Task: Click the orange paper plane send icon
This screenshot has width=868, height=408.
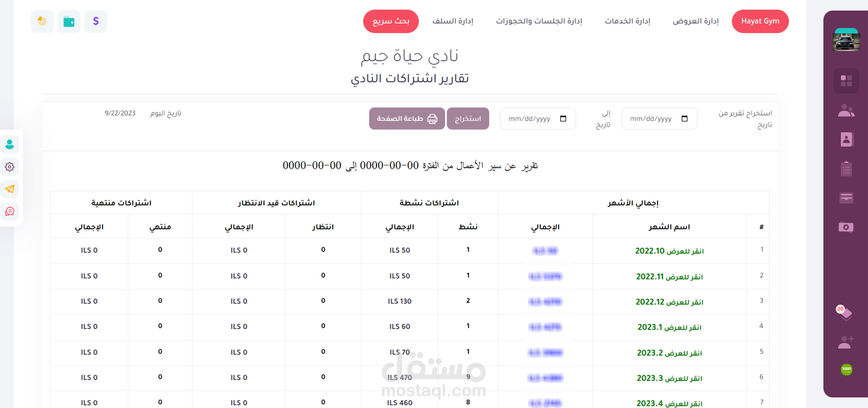Action: [9, 189]
